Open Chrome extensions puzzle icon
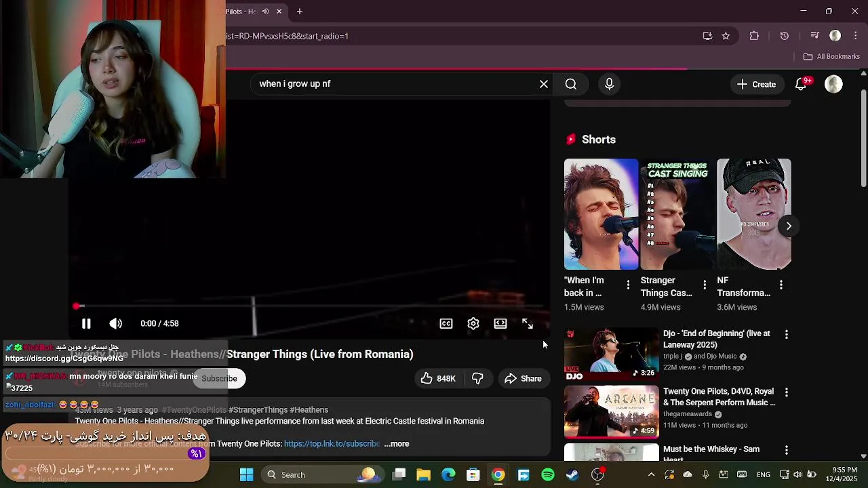The height and width of the screenshot is (488, 868). click(x=754, y=36)
